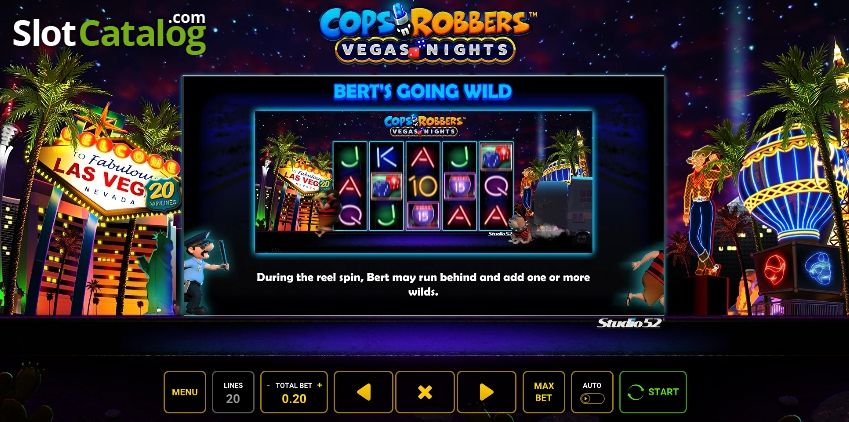Toggle the AUTO spin switch
849x422 pixels.
592,398
